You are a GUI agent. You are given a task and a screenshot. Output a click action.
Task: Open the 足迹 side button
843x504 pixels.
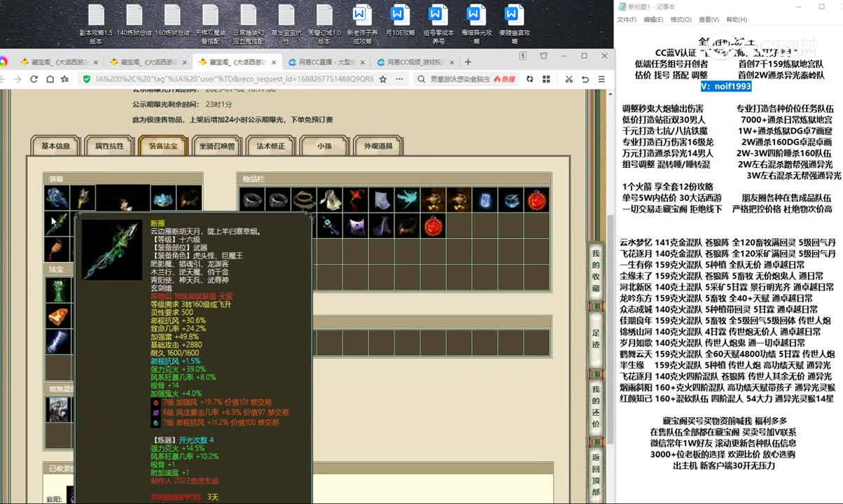coord(596,339)
